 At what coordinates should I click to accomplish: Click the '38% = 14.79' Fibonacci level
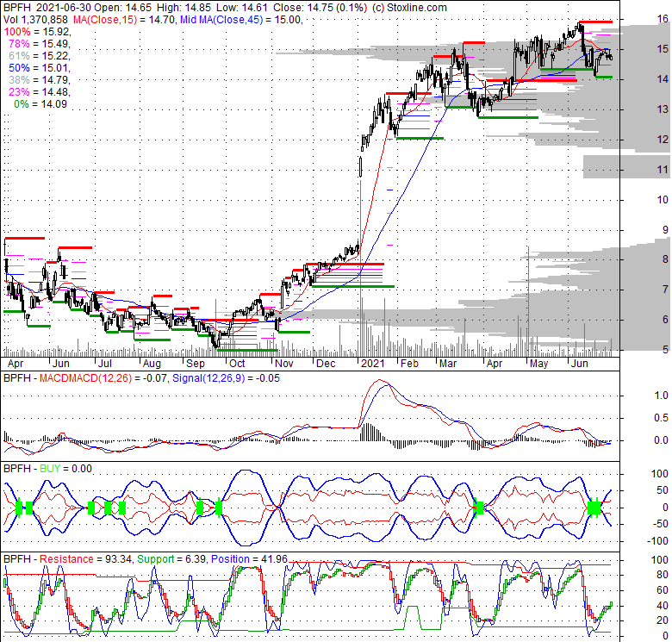(40, 80)
